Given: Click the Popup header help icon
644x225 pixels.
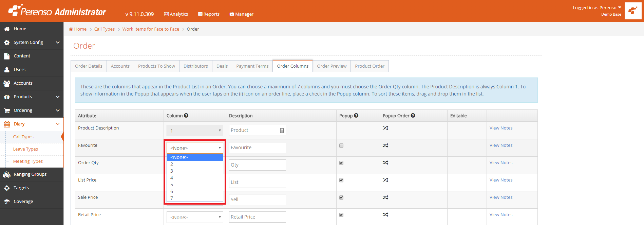Looking at the screenshot, I should coord(356,116).
